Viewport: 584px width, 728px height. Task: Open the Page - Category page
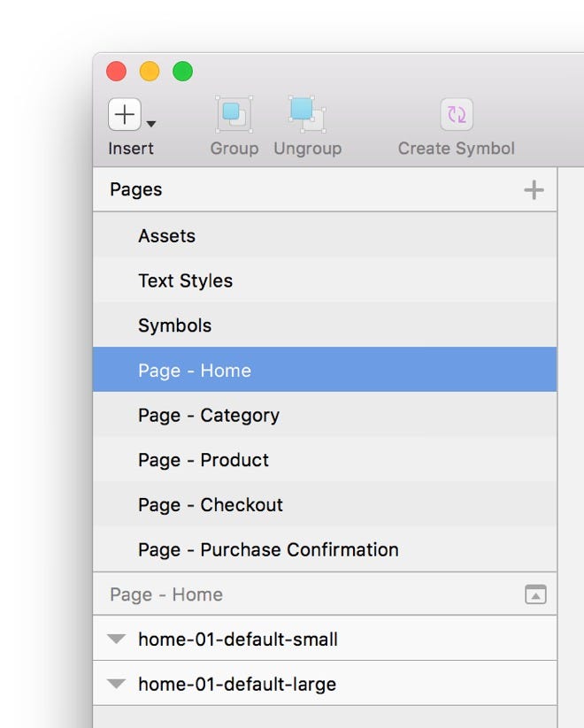pos(325,415)
